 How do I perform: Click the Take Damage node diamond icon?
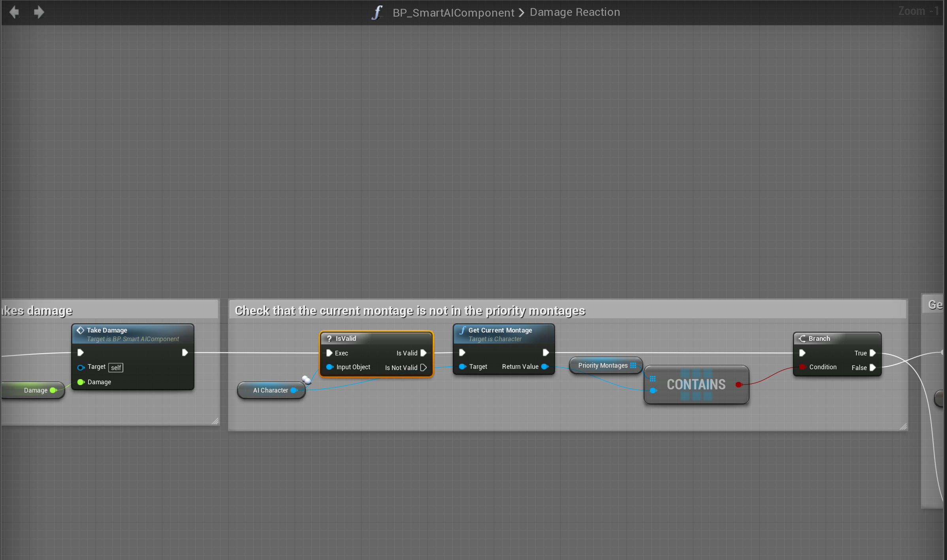[80, 330]
